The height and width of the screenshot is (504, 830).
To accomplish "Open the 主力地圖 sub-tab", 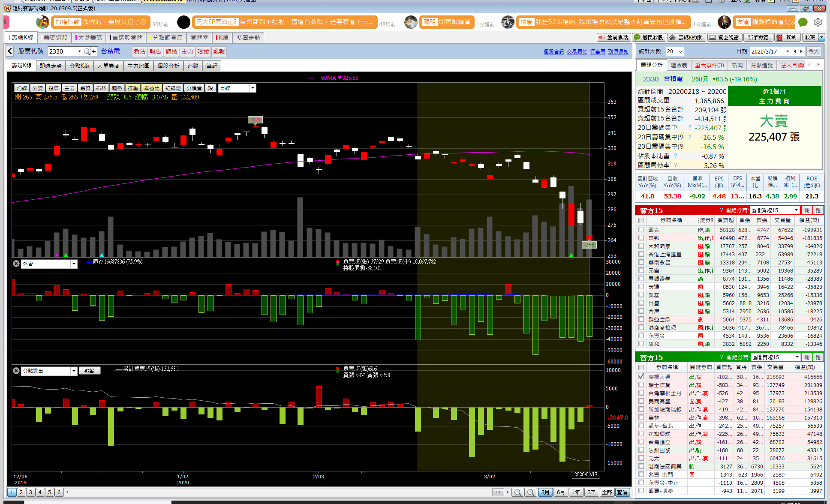I will click(x=138, y=66).
